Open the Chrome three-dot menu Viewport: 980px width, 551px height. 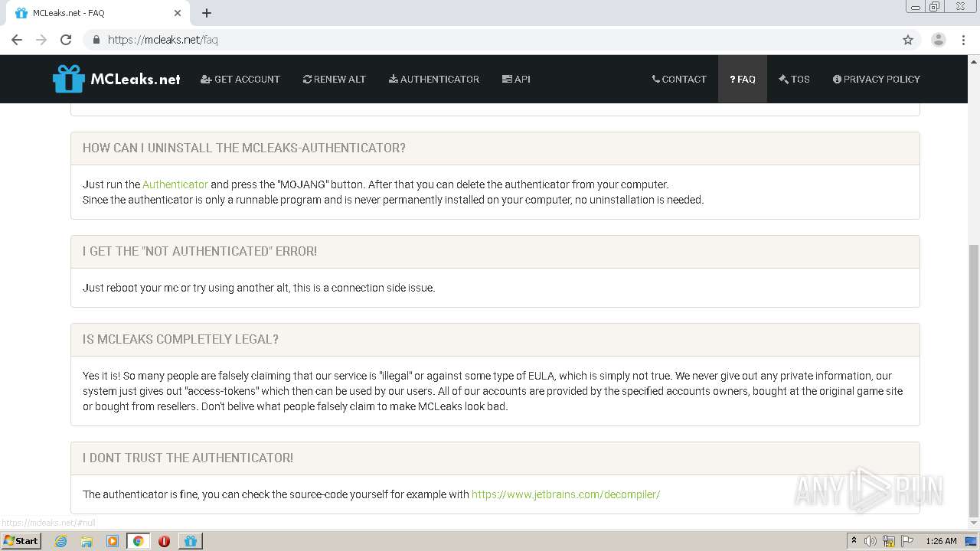tap(963, 40)
